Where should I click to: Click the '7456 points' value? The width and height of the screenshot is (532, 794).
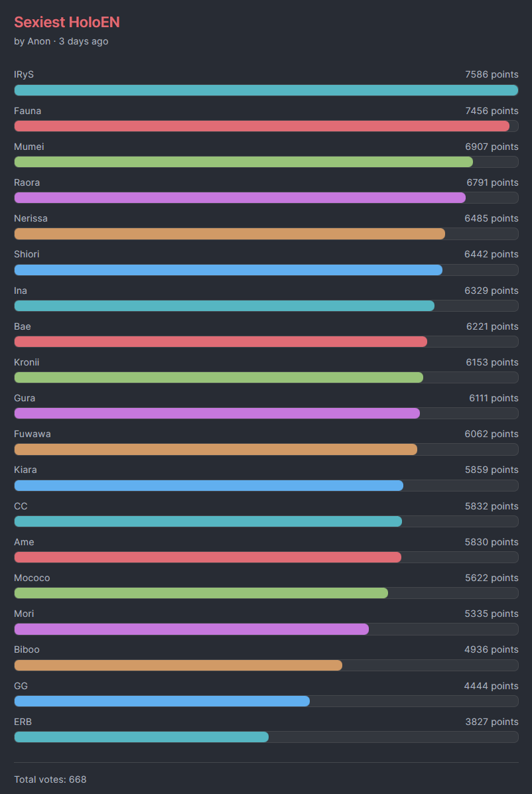pyautogui.click(x=492, y=111)
